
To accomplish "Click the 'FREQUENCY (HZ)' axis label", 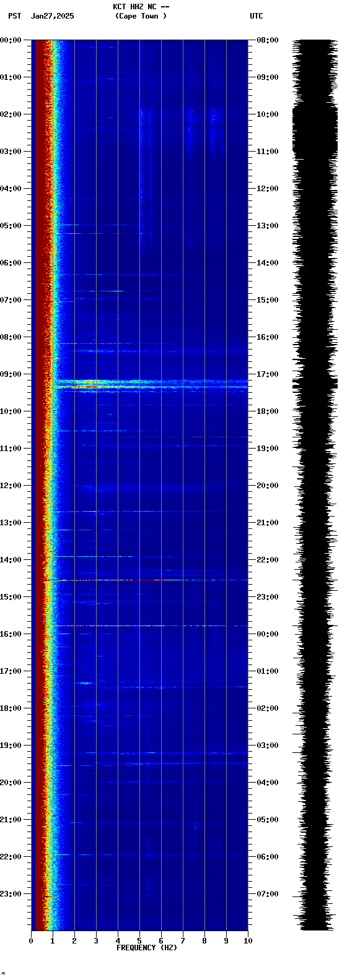I will click(147, 947).
